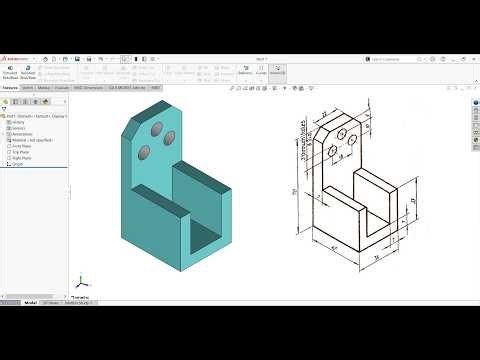Switch to the Evaluate tab

(x=62, y=88)
